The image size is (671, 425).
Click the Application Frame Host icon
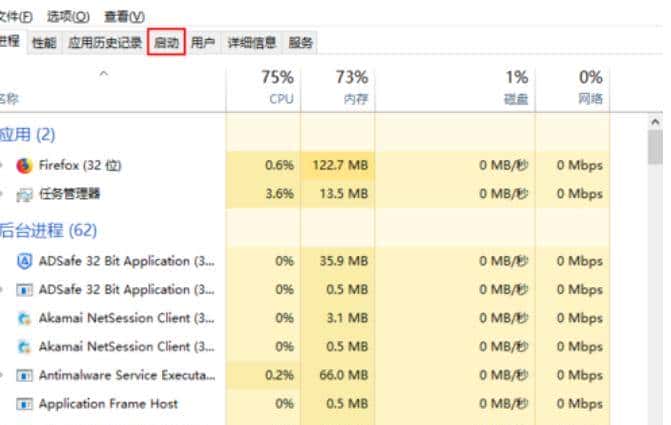coord(24,404)
